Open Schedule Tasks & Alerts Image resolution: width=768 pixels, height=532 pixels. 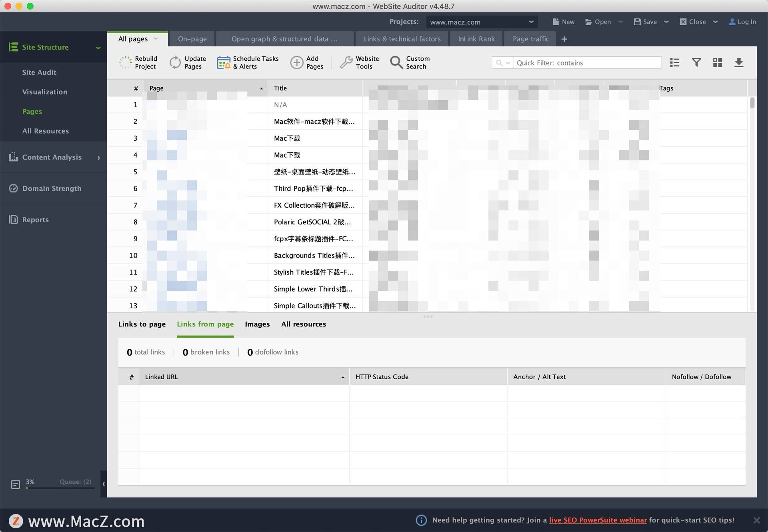click(x=248, y=62)
